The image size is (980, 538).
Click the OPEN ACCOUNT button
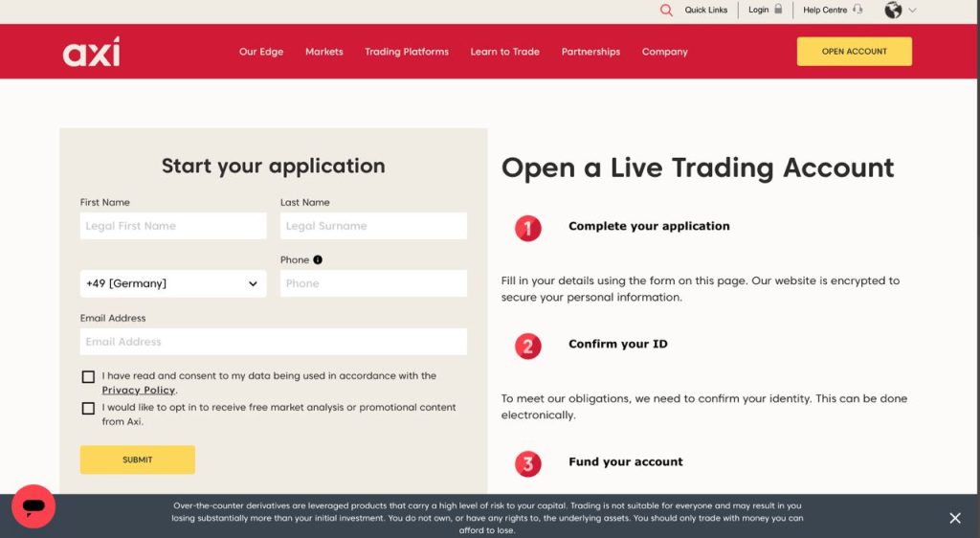coord(854,52)
